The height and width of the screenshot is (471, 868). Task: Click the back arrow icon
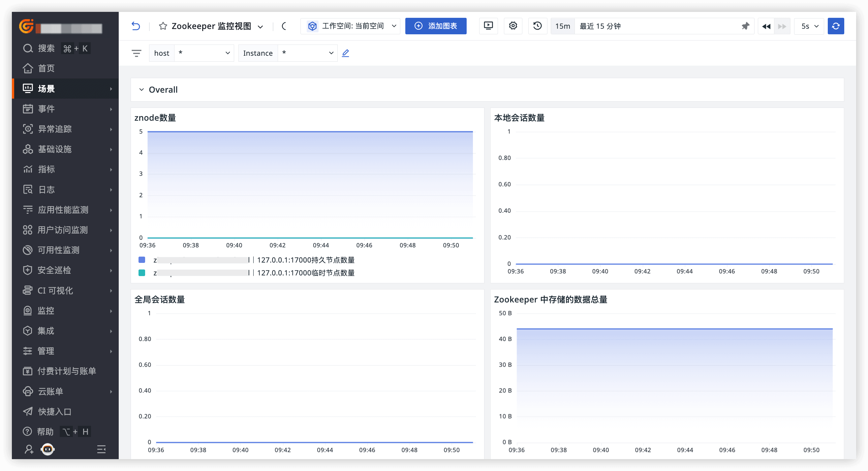(x=136, y=26)
